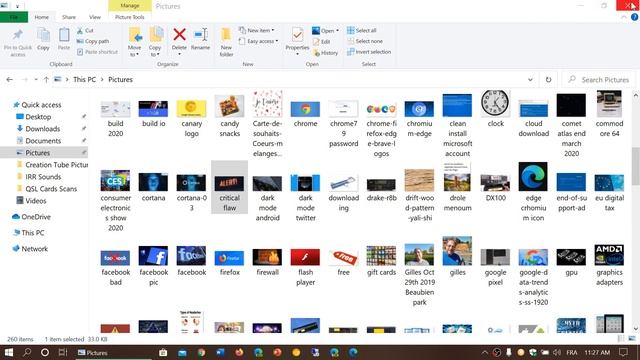Open the recent locations dropdown

[x=36, y=80]
